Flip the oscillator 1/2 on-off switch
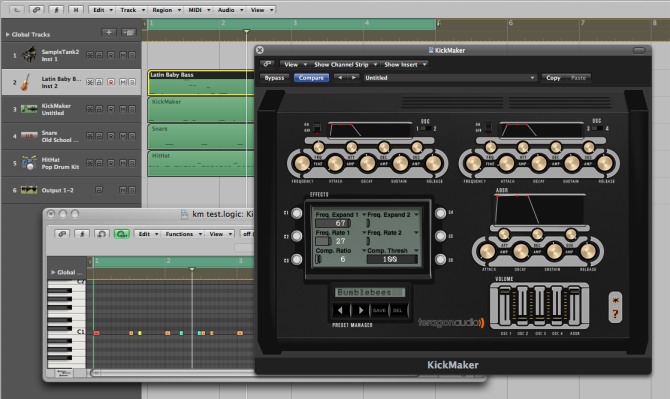This screenshot has height=399, width=670. [317, 127]
